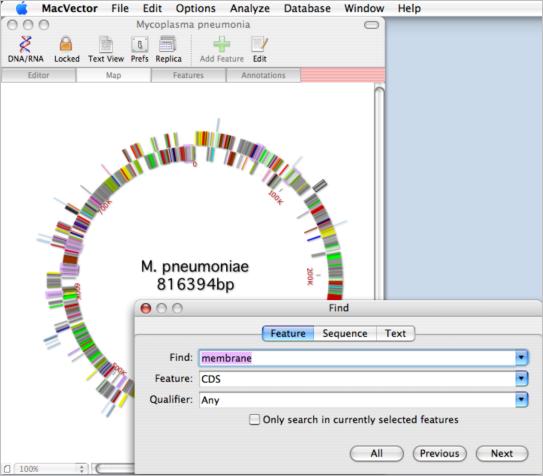Click the horizontal scrollbar beside zoom control

[114, 469]
